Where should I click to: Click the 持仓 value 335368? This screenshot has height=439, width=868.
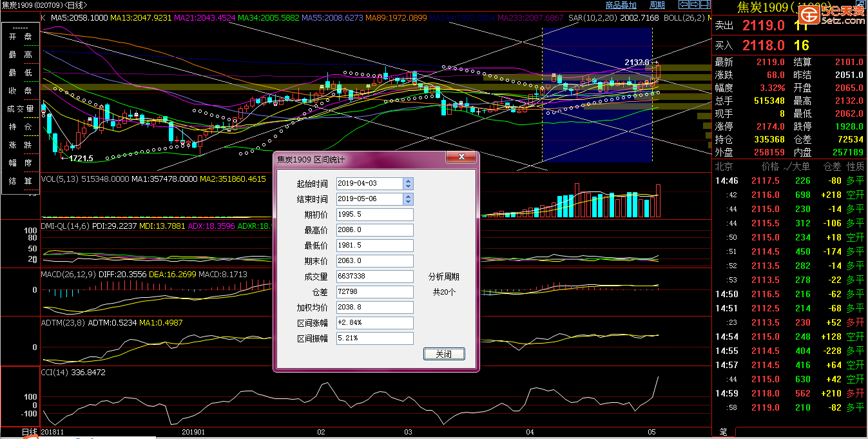pos(769,139)
